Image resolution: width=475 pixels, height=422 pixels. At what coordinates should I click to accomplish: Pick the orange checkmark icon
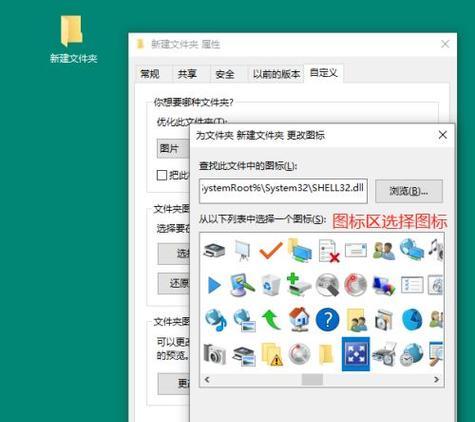(271, 250)
